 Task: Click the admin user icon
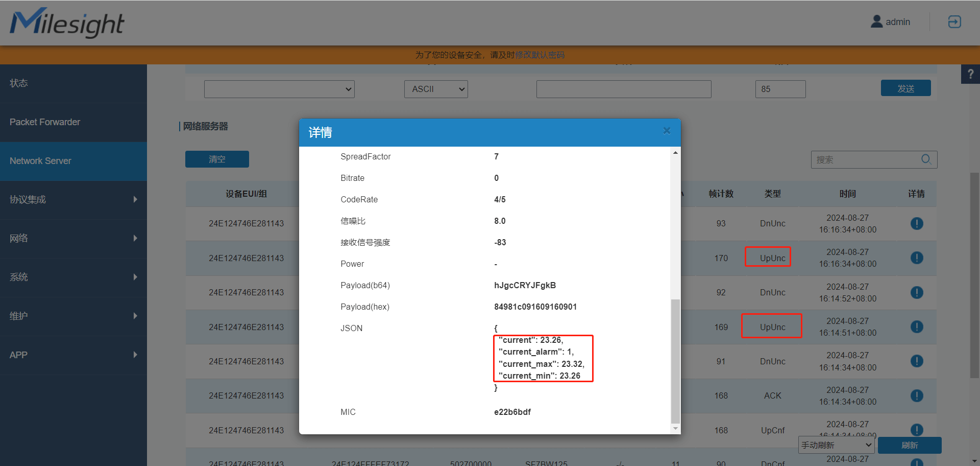(876, 21)
